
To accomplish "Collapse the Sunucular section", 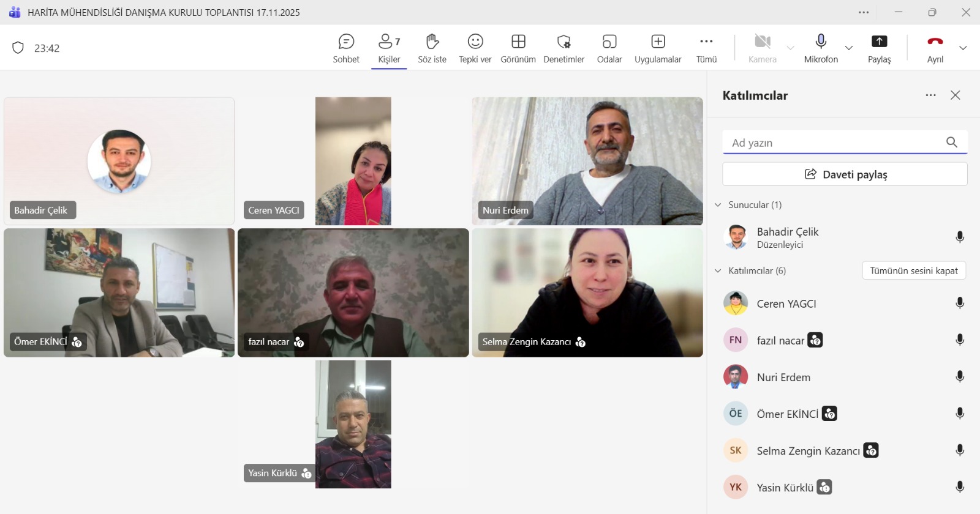I will tap(718, 205).
